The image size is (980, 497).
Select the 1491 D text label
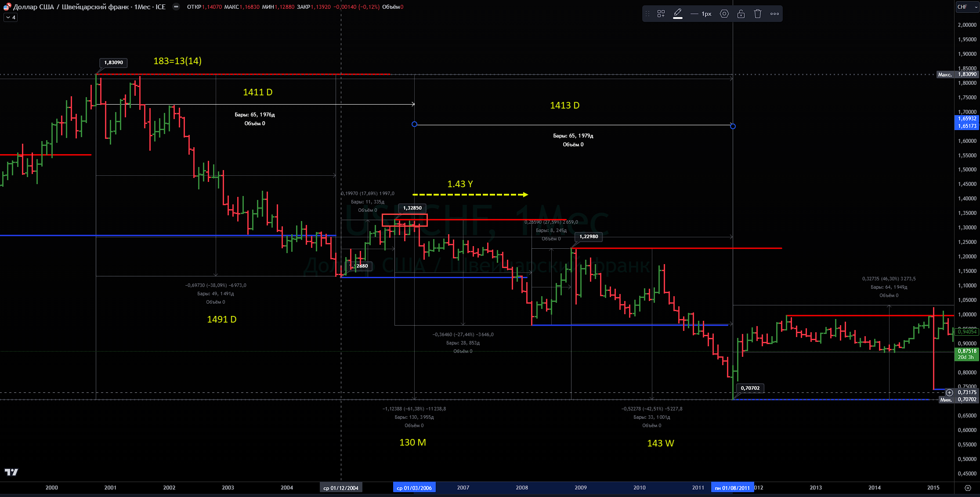[222, 319]
